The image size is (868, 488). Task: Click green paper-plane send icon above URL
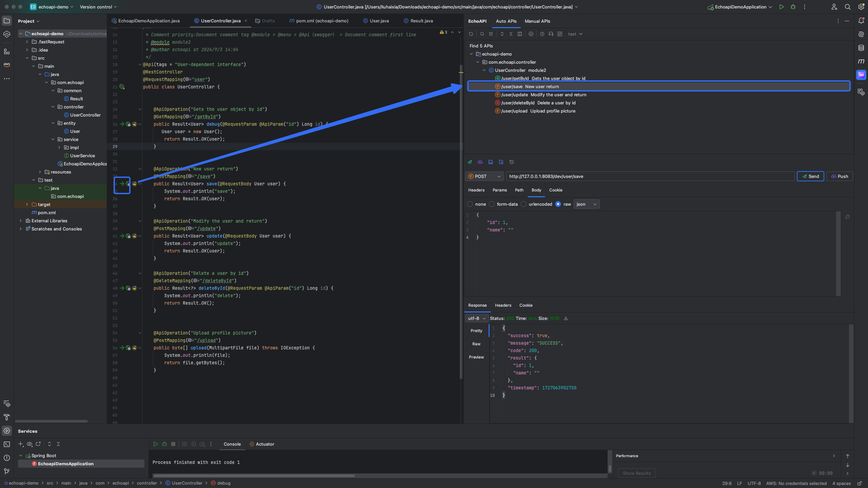470,162
